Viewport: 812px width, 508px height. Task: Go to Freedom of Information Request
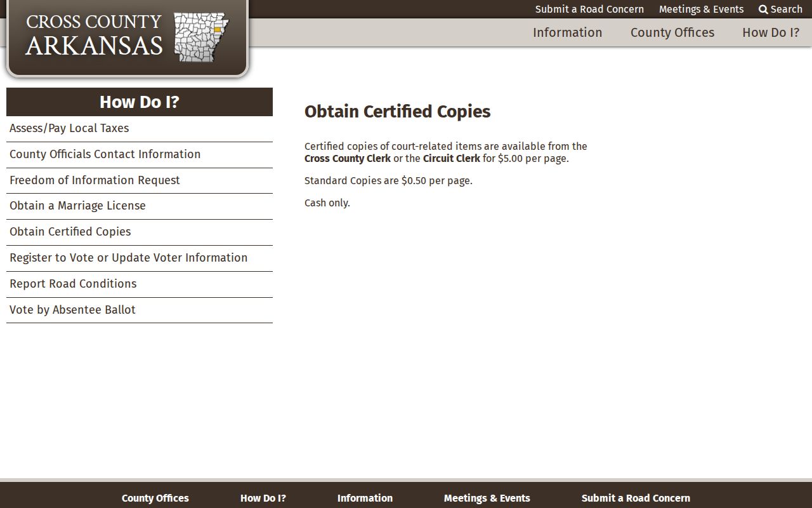click(140, 180)
